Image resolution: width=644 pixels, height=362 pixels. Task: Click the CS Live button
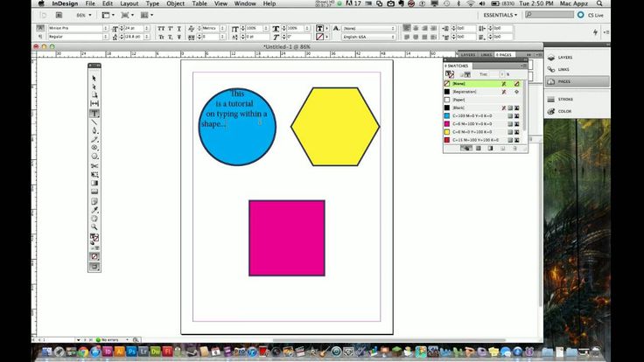(591, 15)
